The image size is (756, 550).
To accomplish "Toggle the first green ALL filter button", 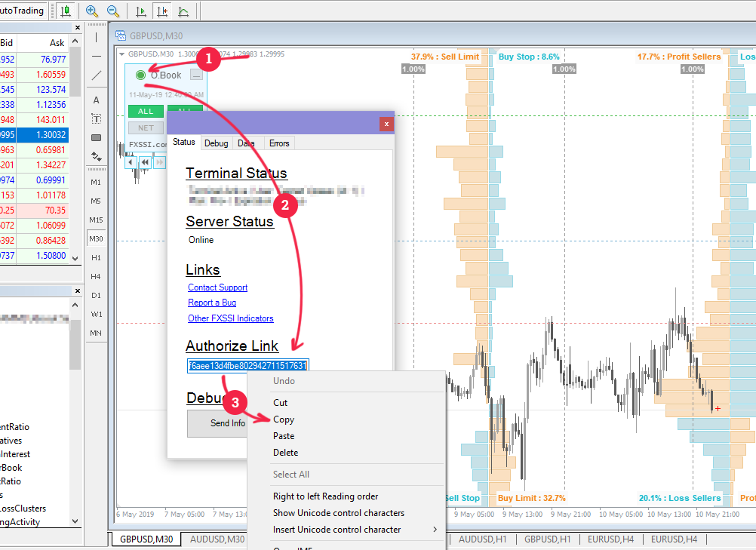I will pos(145,112).
